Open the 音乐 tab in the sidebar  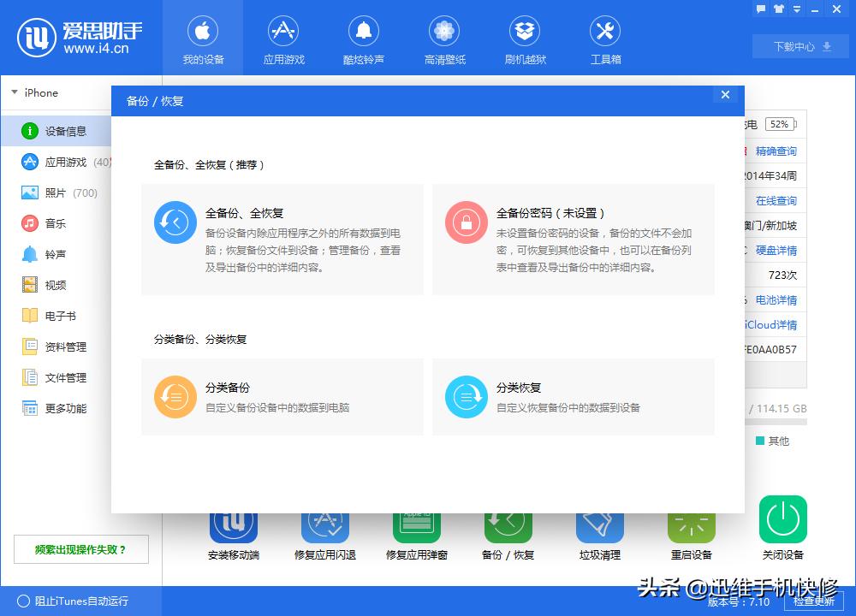coord(50,223)
